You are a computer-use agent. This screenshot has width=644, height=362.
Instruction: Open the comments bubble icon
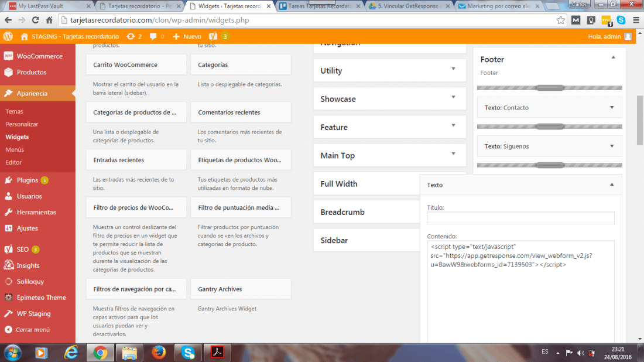(153, 36)
